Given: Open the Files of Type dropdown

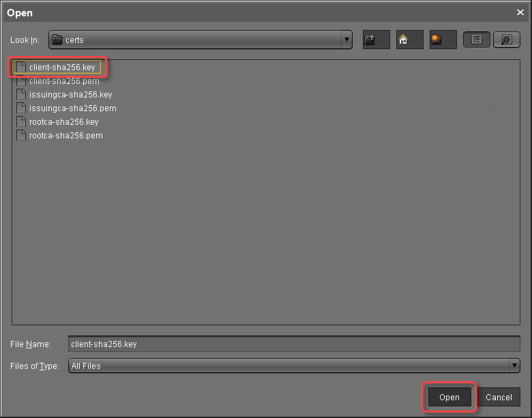Looking at the screenshot, I should pos(514,366).
